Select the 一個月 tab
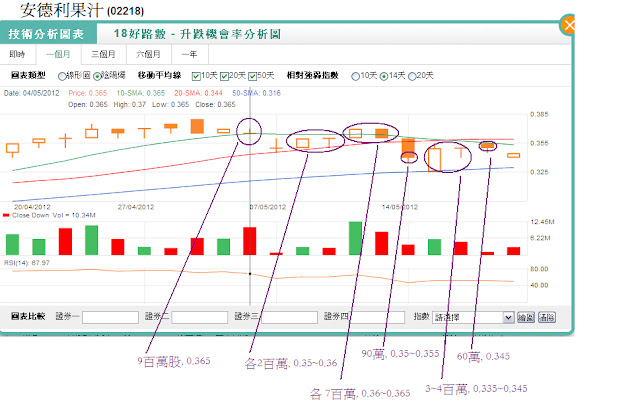Viewport: 640px width, 412px height. [58, 54]
